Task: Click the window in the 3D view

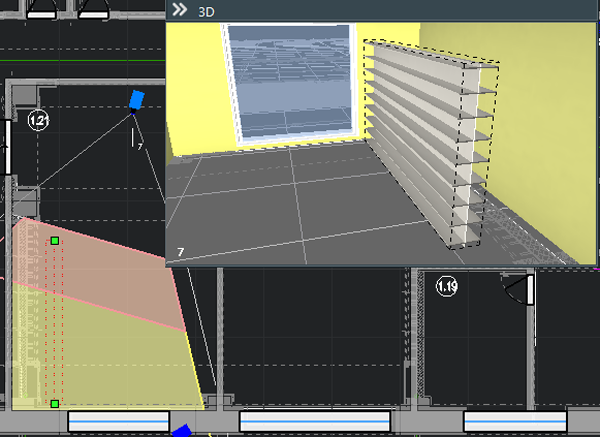Action: (x=290, y=80)
